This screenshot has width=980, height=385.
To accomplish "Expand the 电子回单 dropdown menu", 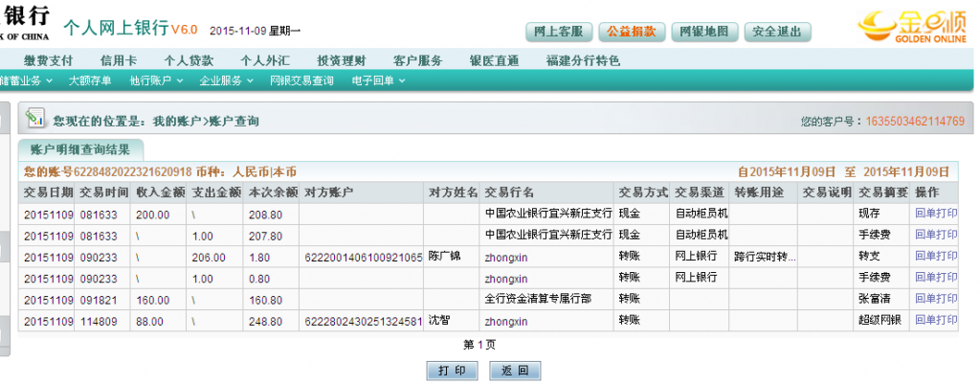I will pos(378,81).
